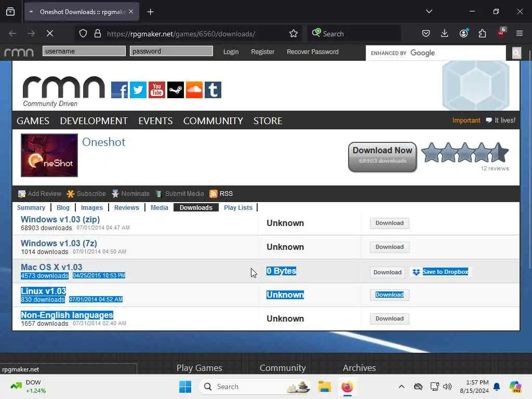Switch to the Summary tab
This screenshot has width=532, height=399.
click(x=31, y=208)
